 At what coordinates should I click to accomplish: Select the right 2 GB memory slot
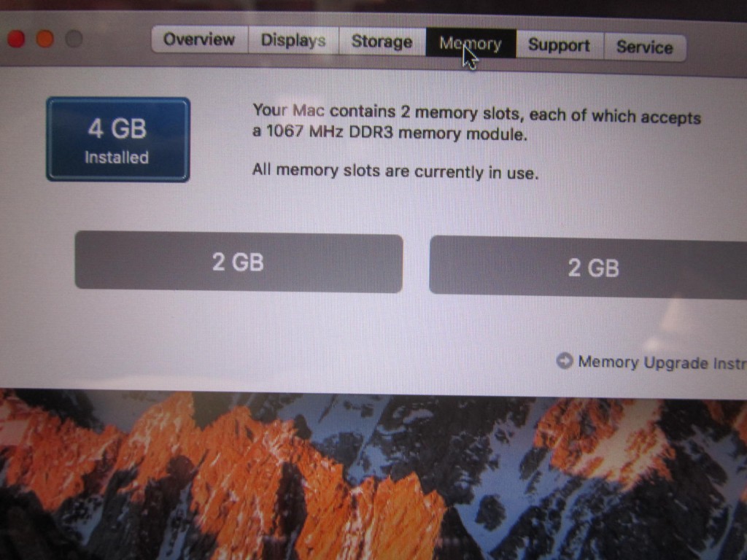588,267
